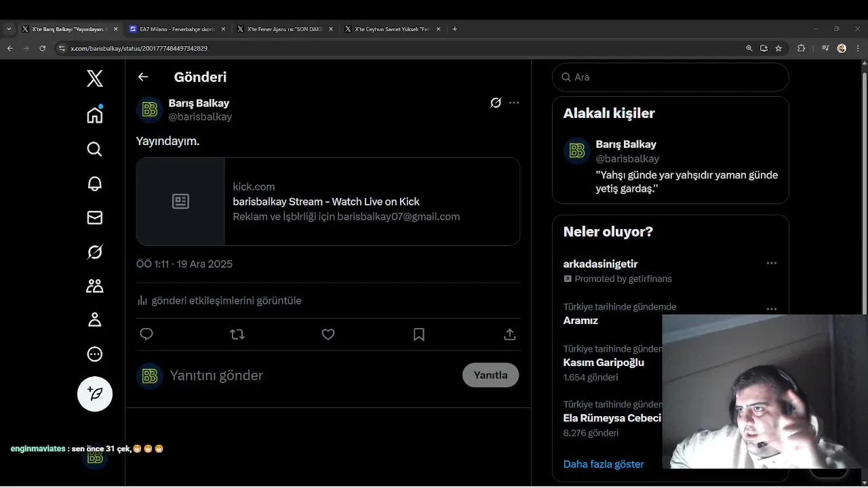Close the EA7 Milano tab
Screen dimensions: 868x488
tap(223, 29)
